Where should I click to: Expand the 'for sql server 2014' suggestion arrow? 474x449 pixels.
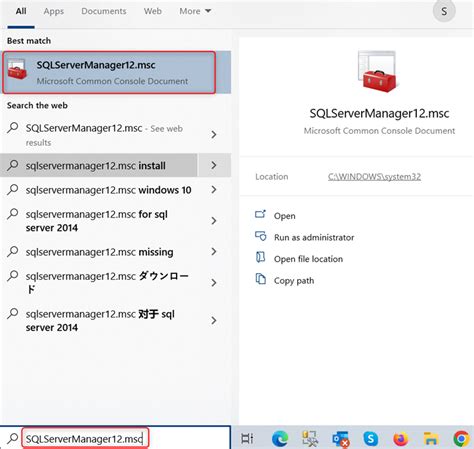tap(214, 221)
